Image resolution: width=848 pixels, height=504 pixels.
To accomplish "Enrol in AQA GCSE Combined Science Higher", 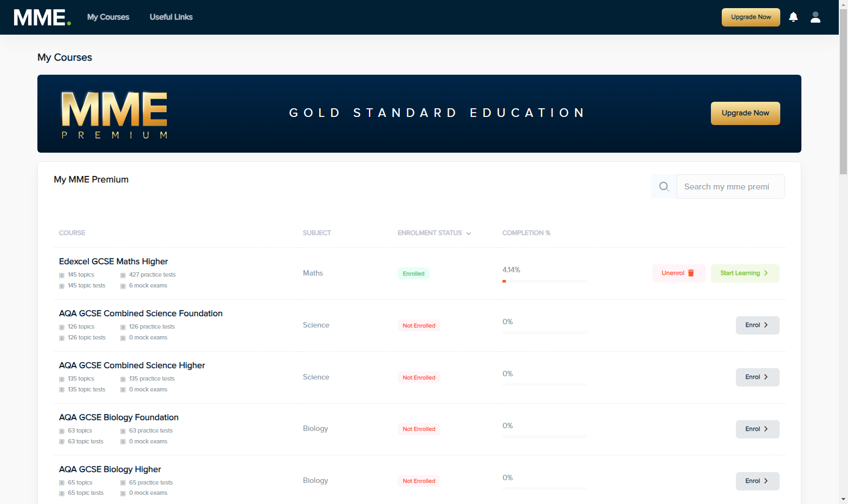I will tap(758, 377).
